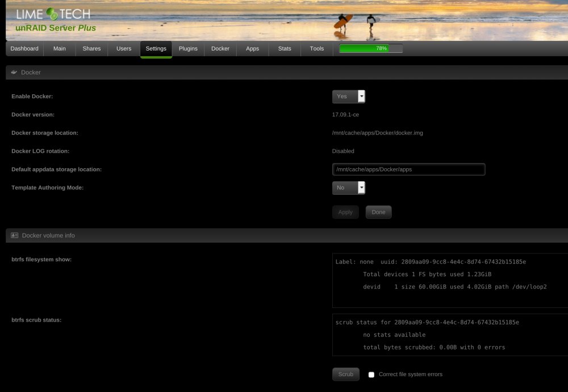Click the unRAID Server Plus title
568x392 pixels.
coord(56,28)
